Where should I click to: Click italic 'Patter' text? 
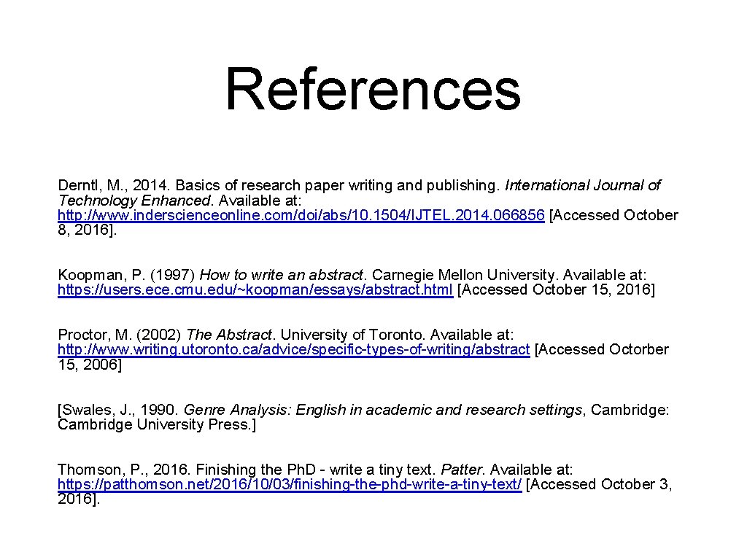click(x=462, y=470)
